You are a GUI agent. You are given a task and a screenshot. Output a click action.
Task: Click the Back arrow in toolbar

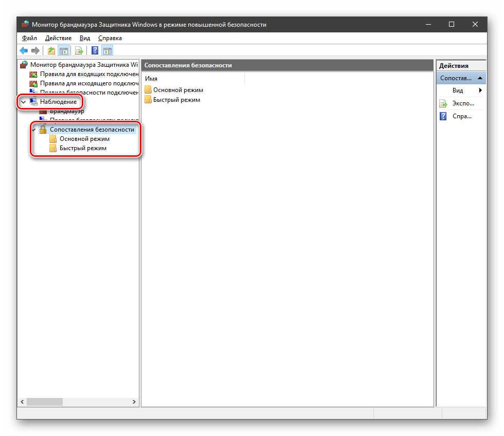pyautogui.click(x=24, y=50)
